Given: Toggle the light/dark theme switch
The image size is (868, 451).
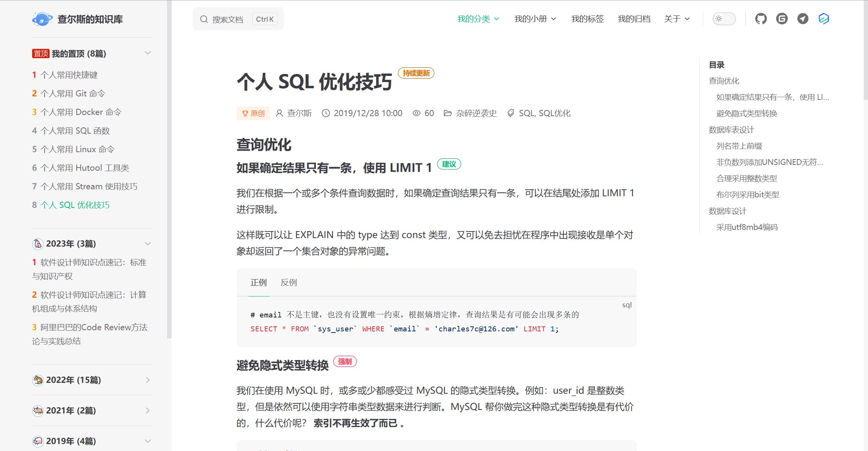Looking at the screenshot, I should click(723, 19).
